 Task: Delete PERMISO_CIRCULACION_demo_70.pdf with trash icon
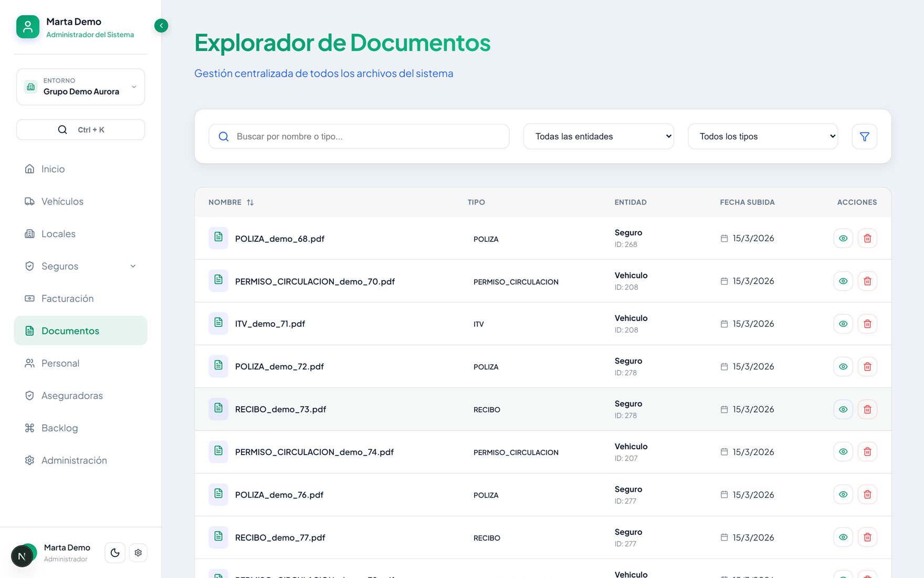pyautogui.click(x=867, y=281)
